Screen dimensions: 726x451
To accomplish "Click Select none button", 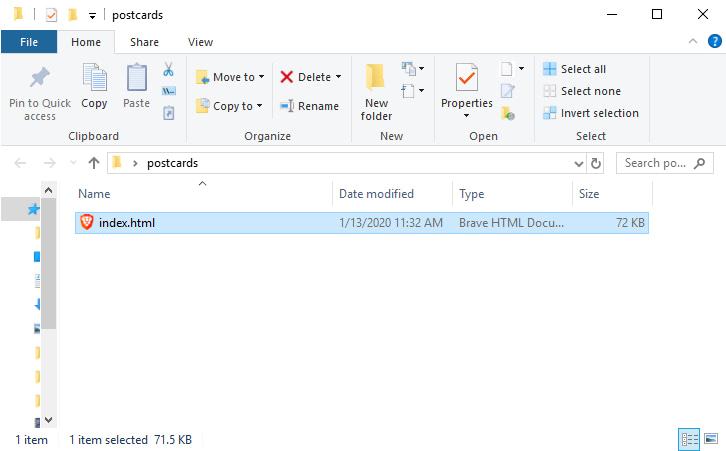I will point(582,91).
